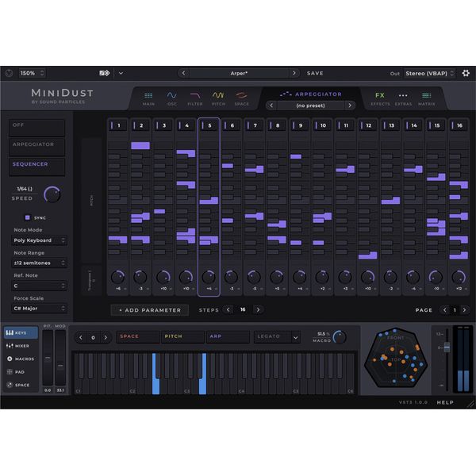The width and height of the screenshot is (476, 476).
Task: Click the randomize dice icon
Action: click(x=104, y=73)
